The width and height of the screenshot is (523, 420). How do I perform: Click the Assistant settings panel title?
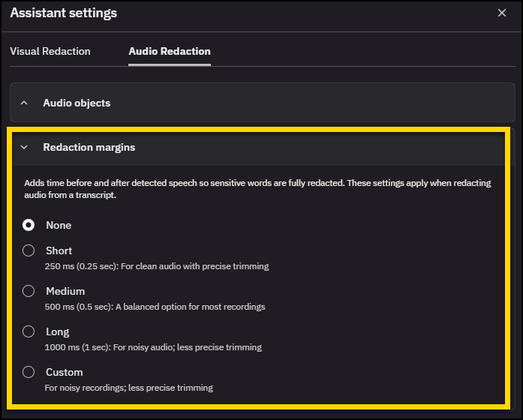[x=64, y=13]
